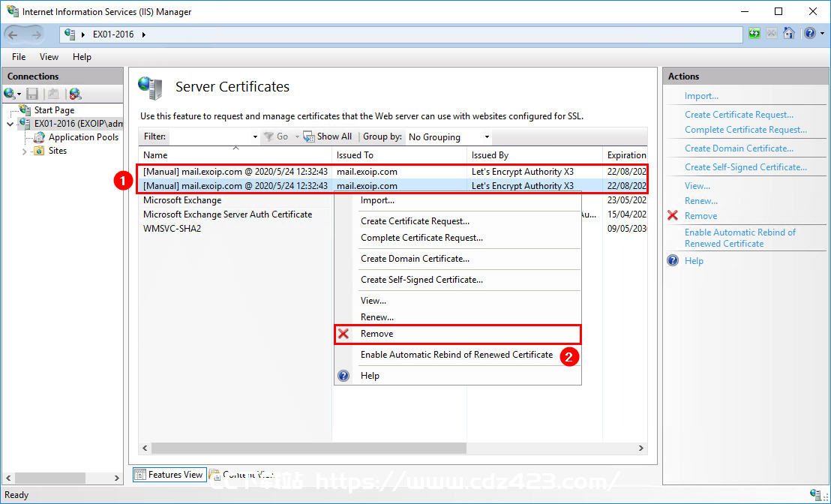Refresh the page using the green refresh icon
Image resolution: width=831 pixels, height=504 pixels.
click(x=754, y=34)
